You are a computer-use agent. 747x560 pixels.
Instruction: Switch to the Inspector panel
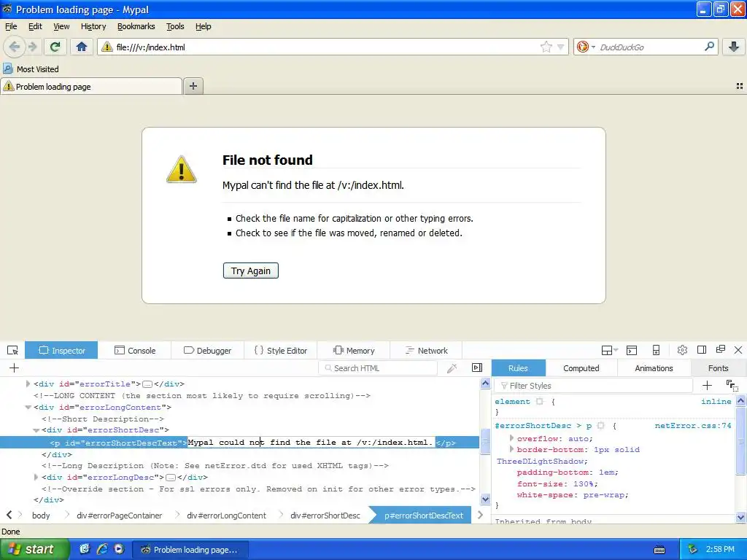[x=61, y=351]
